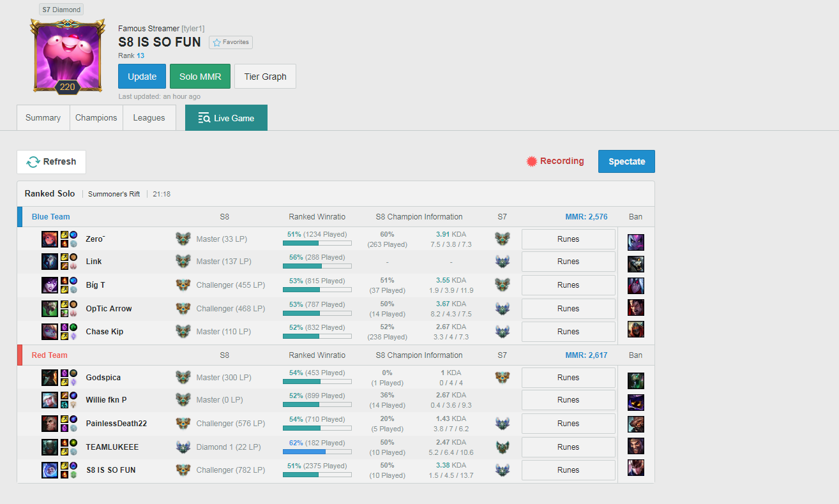Click the Refresh button

(51, 162)
